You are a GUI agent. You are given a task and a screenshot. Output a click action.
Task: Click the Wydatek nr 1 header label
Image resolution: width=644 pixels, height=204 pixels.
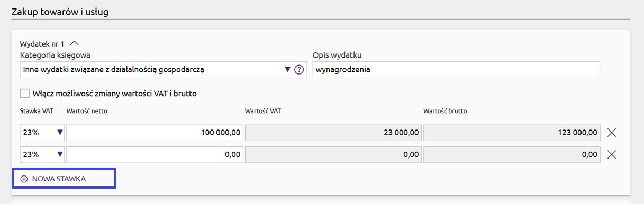(42, 43)
